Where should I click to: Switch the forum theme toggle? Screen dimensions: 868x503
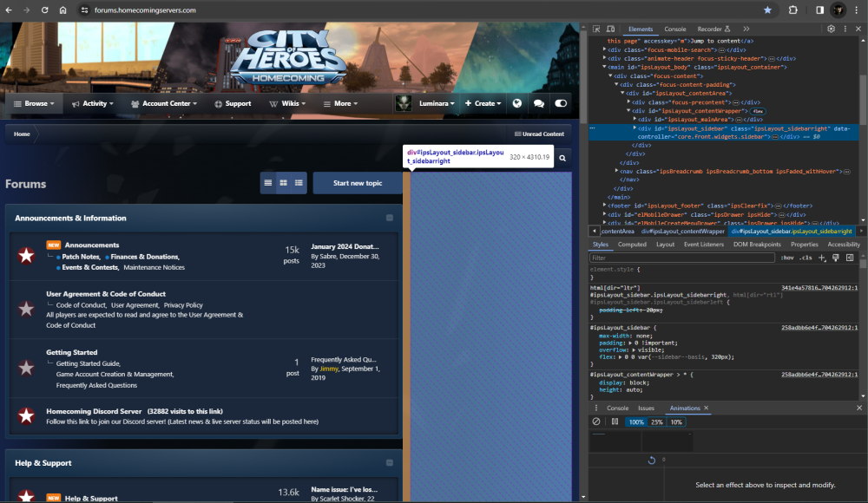(x=561, y=103)
